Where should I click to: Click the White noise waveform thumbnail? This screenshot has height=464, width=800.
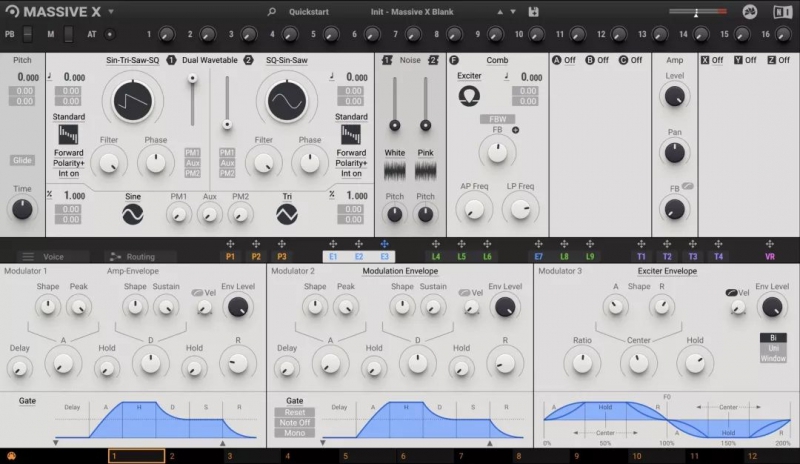tap(394, 170)
